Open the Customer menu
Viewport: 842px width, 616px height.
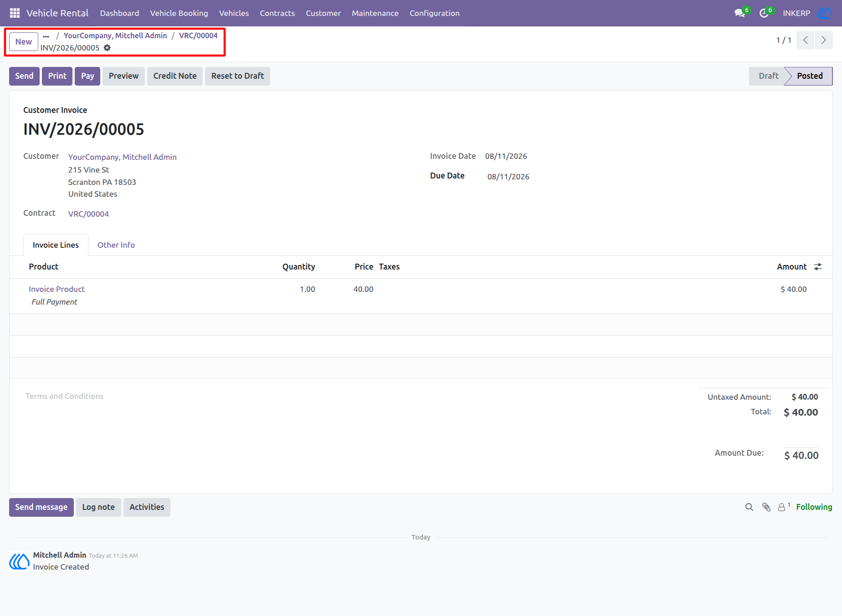[323, 13]
